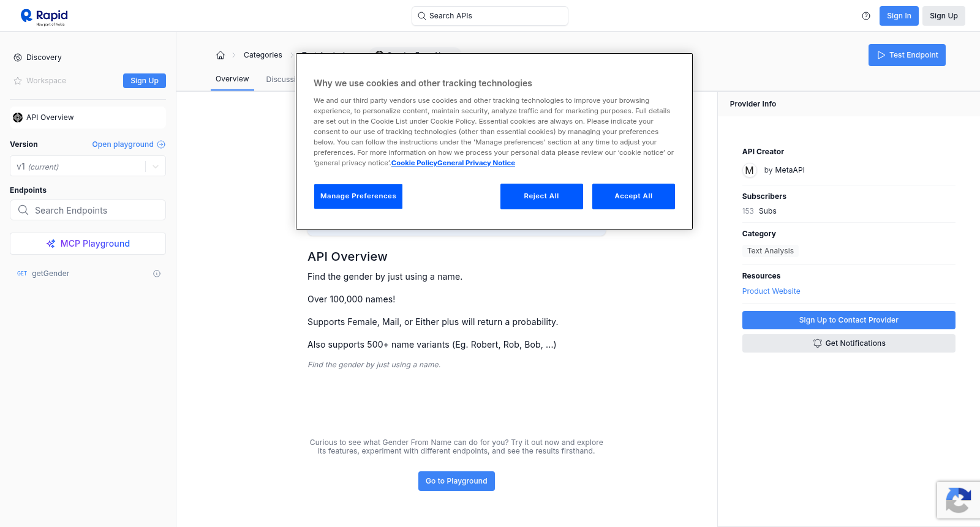Click Manage Preferences in cookie dialog
980x527 pixels.
point(358,196)
